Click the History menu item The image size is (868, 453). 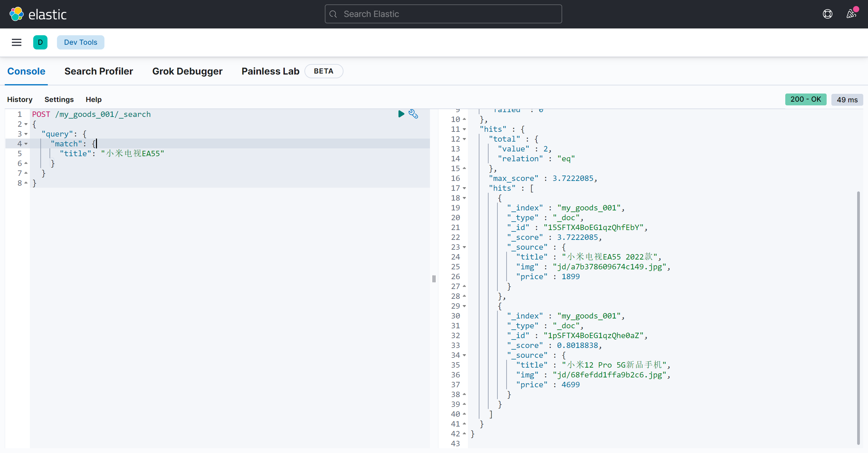tap(20, 99)
